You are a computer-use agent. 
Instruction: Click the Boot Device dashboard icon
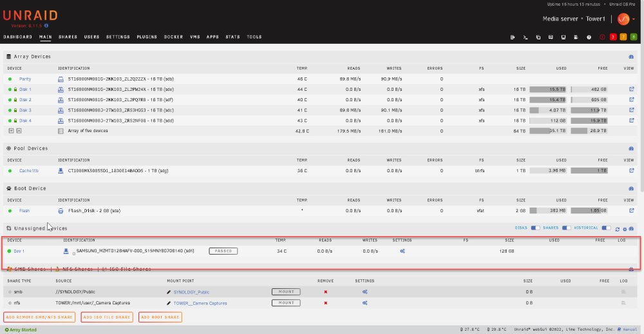tap(631, 188)
